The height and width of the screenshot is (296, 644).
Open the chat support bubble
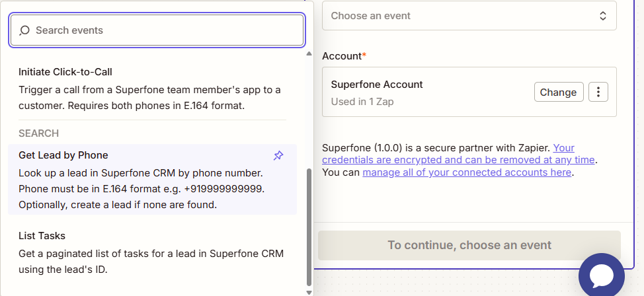pyautogui.click(x=602, y=276)
